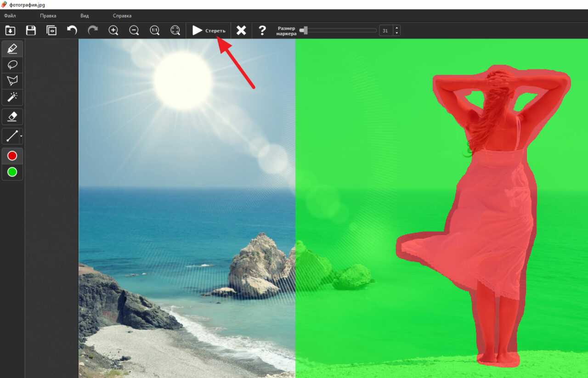Open the Вид menu
The height and width of the screenshot is (378, 588).
85,16
